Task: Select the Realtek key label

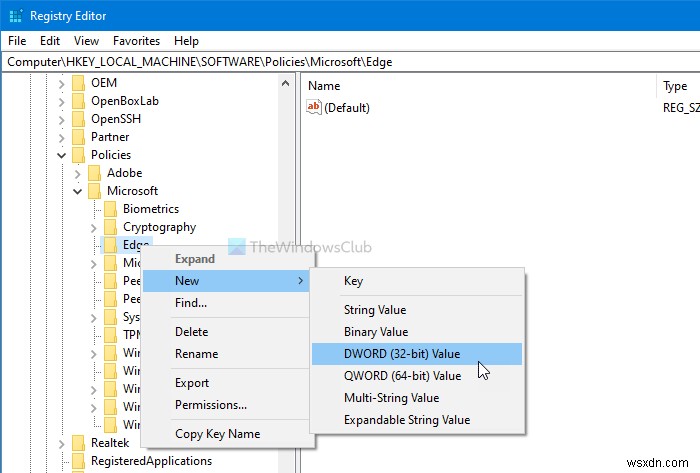Action: click(110, 443)
